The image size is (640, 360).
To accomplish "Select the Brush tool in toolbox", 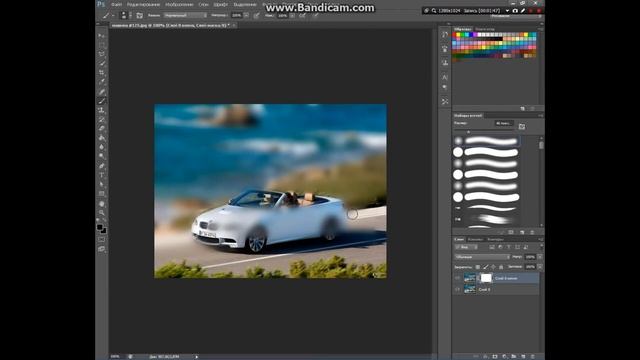I will click(x=102, y=101).
